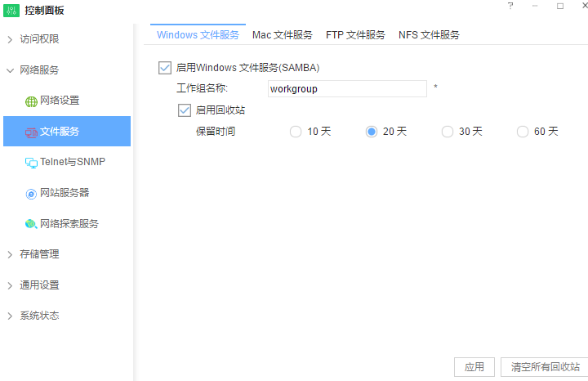Click the network discovery service icon
Screen dimensions: 588x381
click(31, 224)
